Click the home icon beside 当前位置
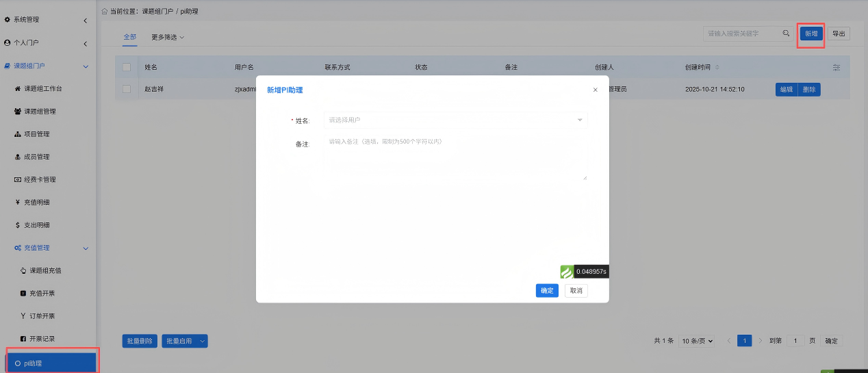This screenshot has width=868, height=373. [104, 12]
